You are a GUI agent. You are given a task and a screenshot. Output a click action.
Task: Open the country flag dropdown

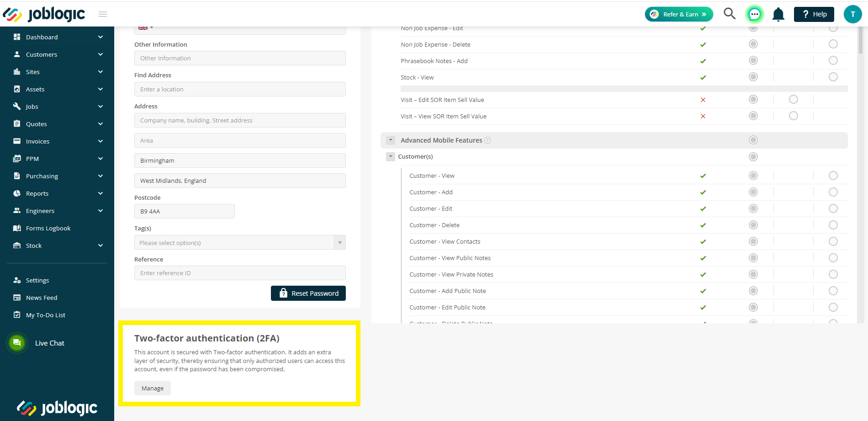(146, 28)
